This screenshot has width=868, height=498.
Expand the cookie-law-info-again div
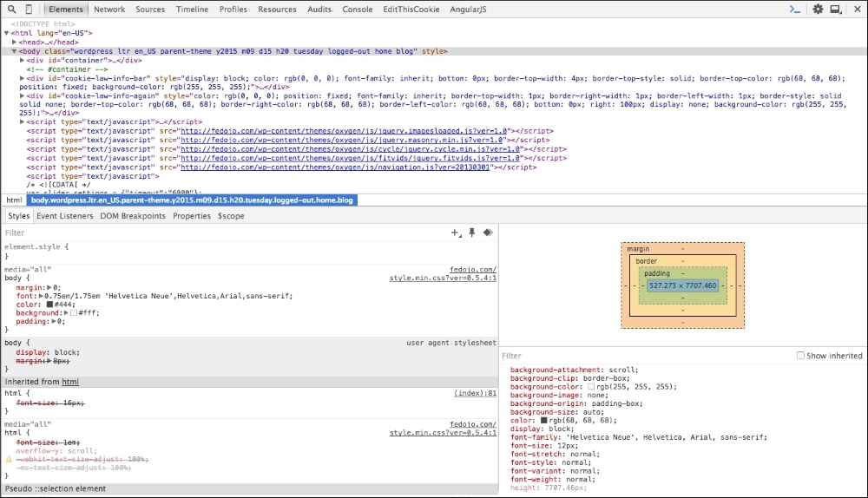[23, 95]
